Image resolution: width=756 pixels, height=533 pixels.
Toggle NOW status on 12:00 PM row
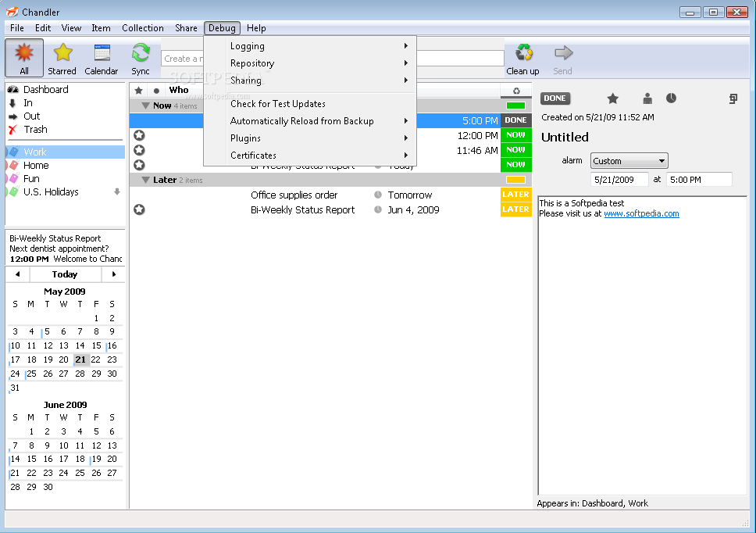point(516,135)
